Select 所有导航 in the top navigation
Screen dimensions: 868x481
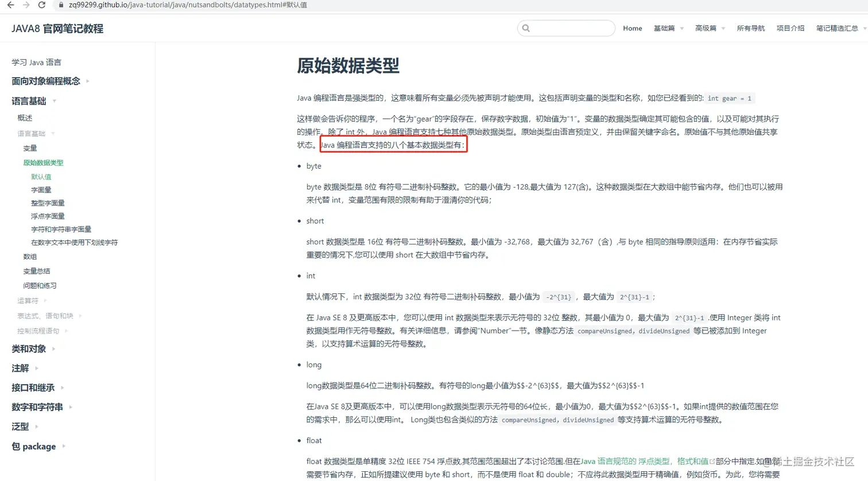pos(751,28)
